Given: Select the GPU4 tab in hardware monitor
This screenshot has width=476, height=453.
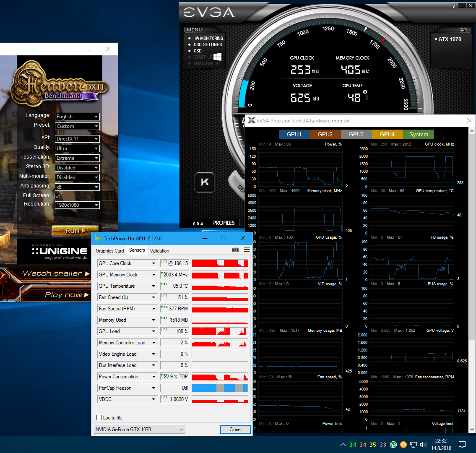Looking at the screenshot, I should [x=387, y=134].
